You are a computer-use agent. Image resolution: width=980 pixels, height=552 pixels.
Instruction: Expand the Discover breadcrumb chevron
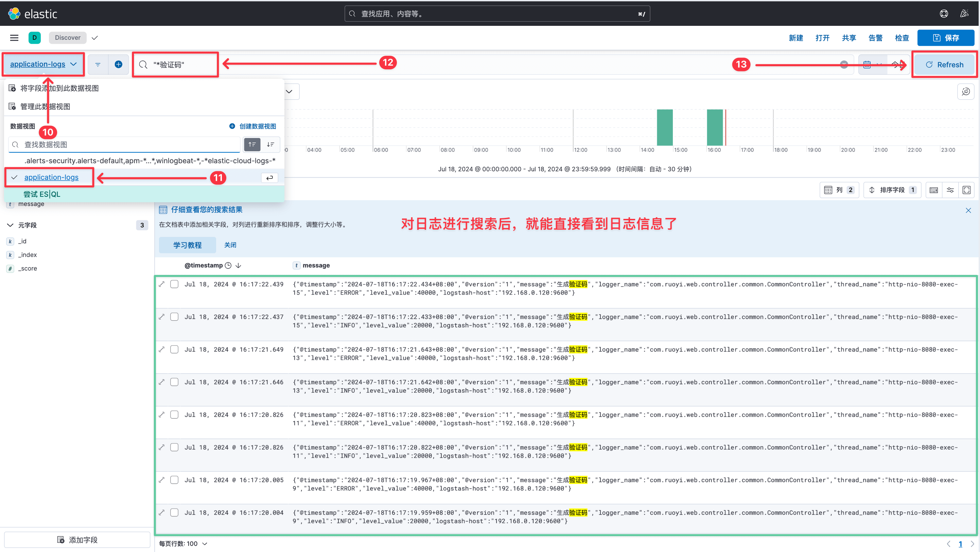(x=95, y=38)
